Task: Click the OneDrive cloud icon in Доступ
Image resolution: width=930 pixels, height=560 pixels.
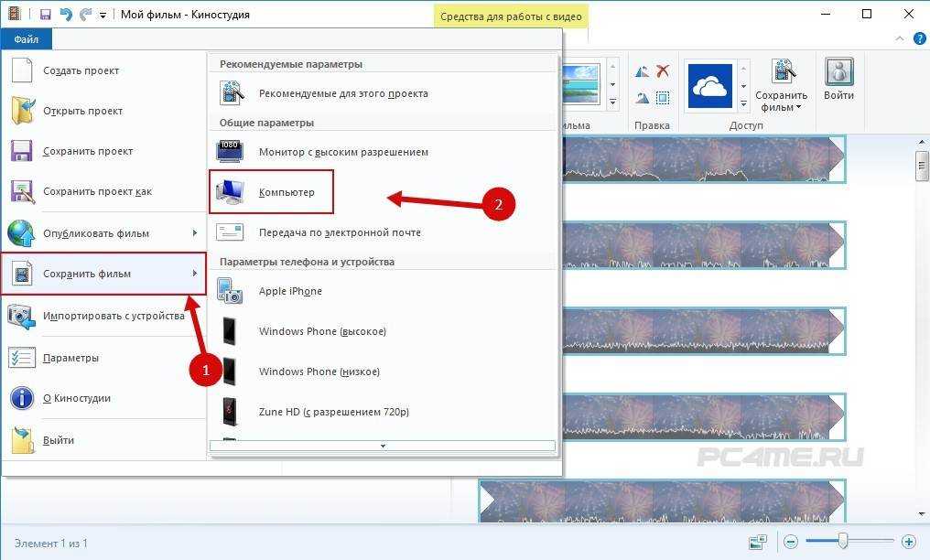Action: (x=709, y=87)
